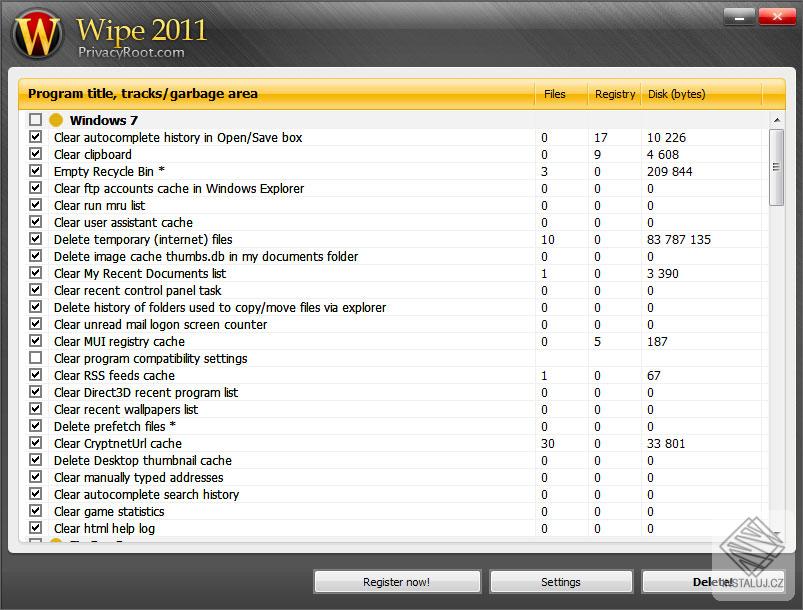Open the Settings button
This screenshot has height=610, width=803.
[561, 582]
